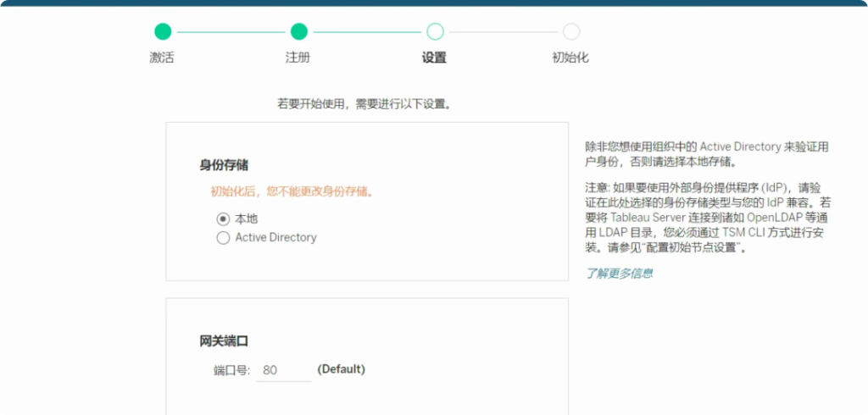Select the current 设置 step circle
868x415 pixels.
(435, 32)
